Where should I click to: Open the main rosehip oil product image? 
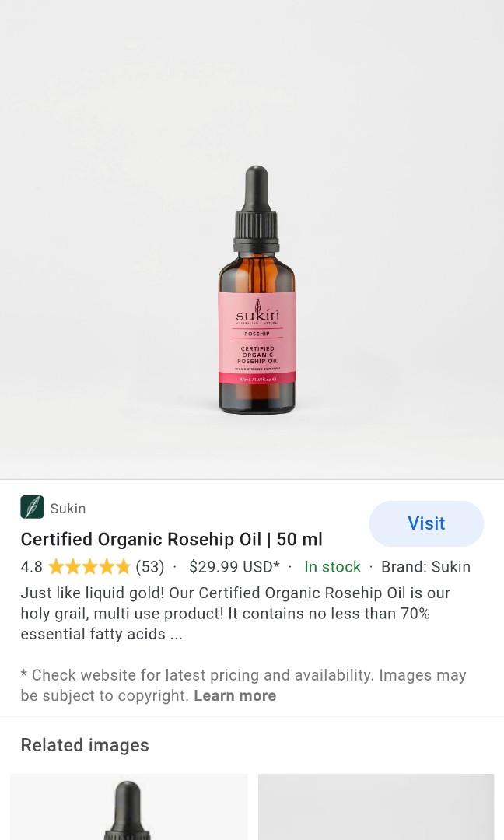click(x=252, y=240)
